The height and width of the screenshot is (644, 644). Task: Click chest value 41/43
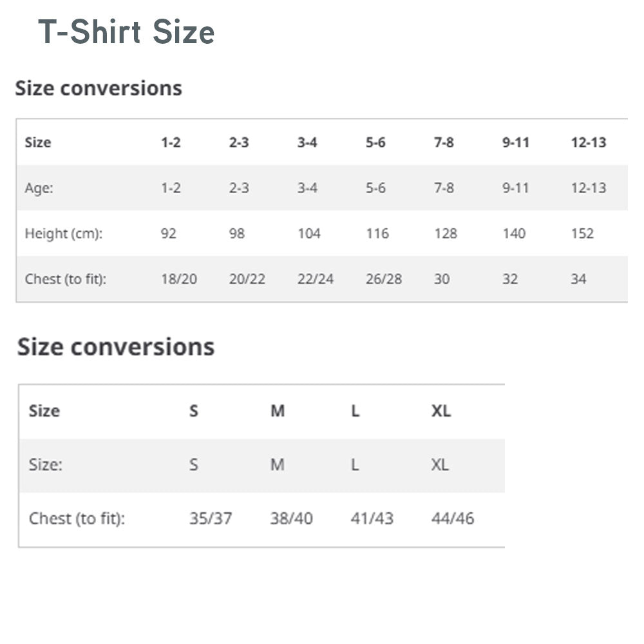pos(372,518)
